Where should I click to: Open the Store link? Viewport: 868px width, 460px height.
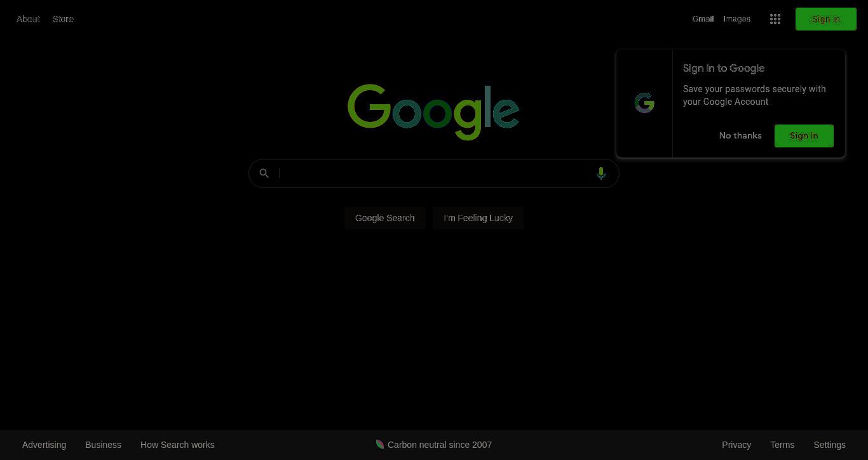(63, 19)
